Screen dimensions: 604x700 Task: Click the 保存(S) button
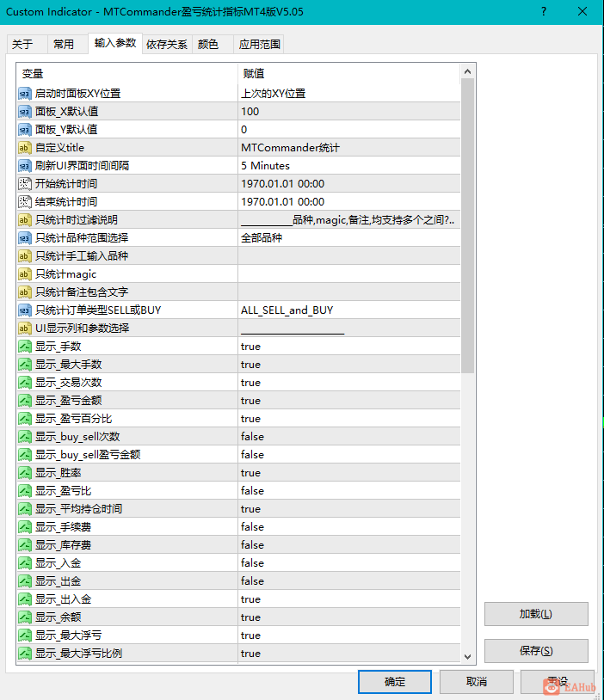point(536,651)
